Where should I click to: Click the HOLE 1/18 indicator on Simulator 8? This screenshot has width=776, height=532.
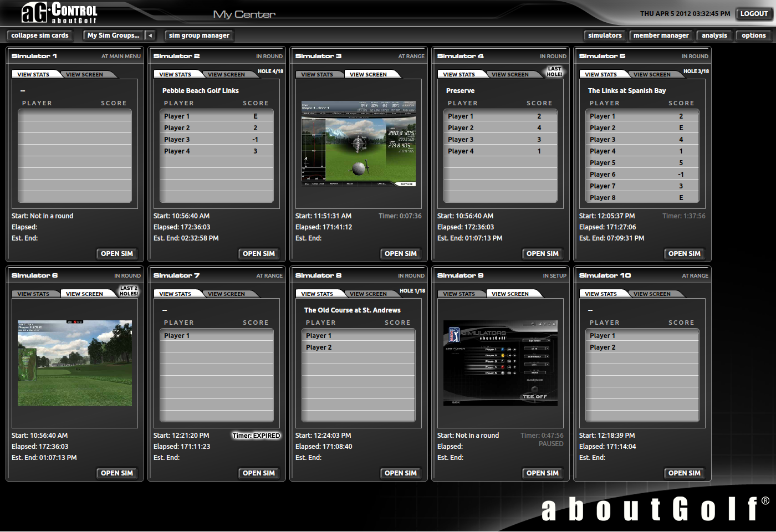[412, 291]
